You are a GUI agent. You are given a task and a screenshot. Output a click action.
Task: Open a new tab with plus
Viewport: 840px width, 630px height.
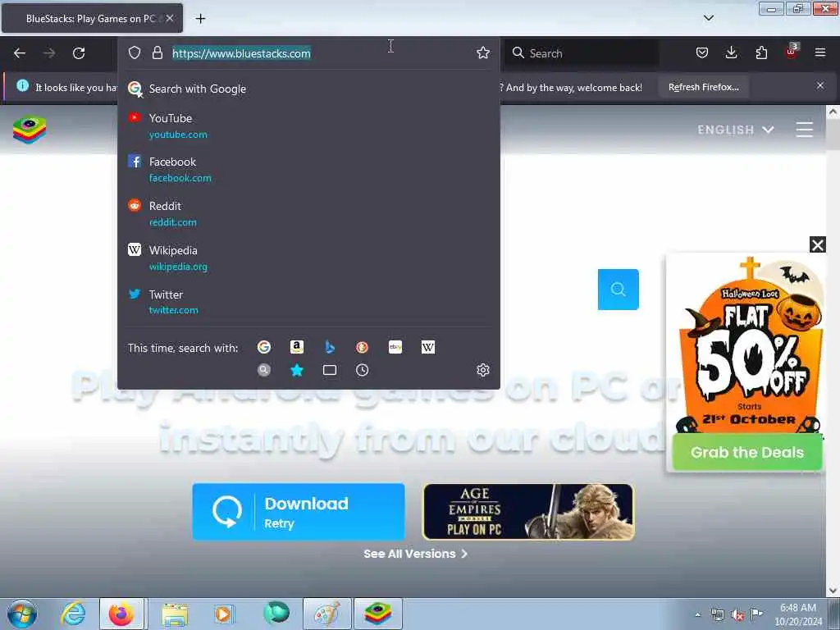[200, 19]
